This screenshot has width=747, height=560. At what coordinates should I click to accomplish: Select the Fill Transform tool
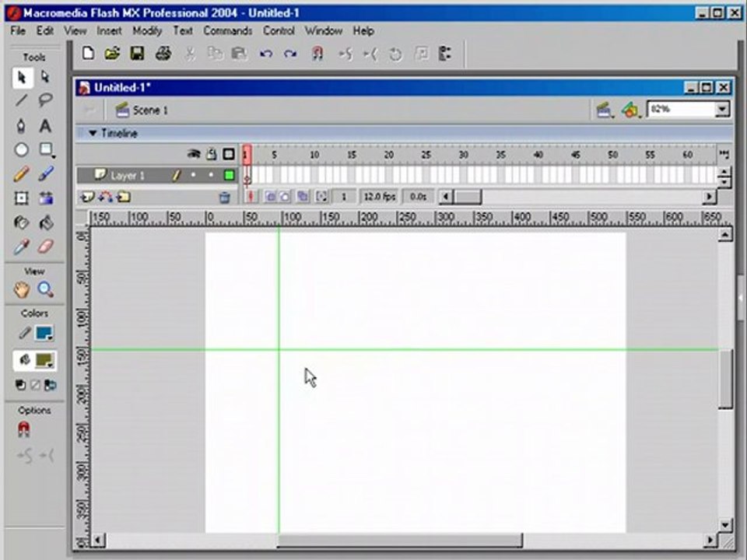tap(46, 198)
